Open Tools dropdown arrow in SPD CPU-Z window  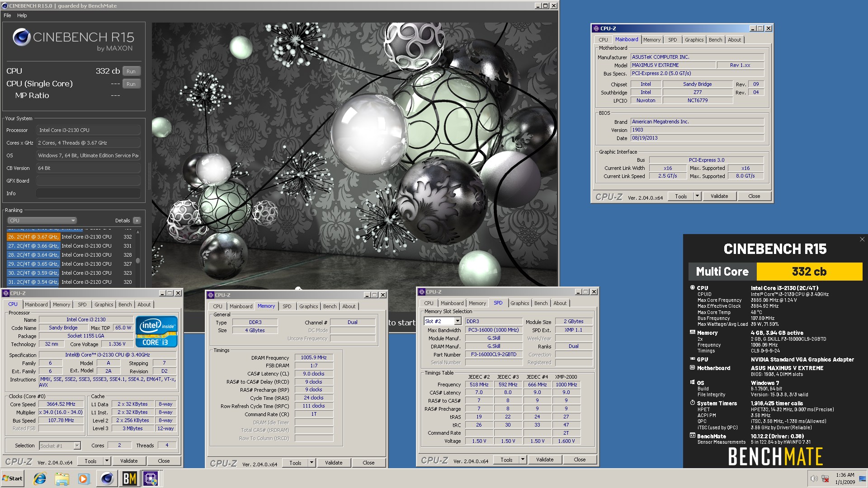coord(523,460)
